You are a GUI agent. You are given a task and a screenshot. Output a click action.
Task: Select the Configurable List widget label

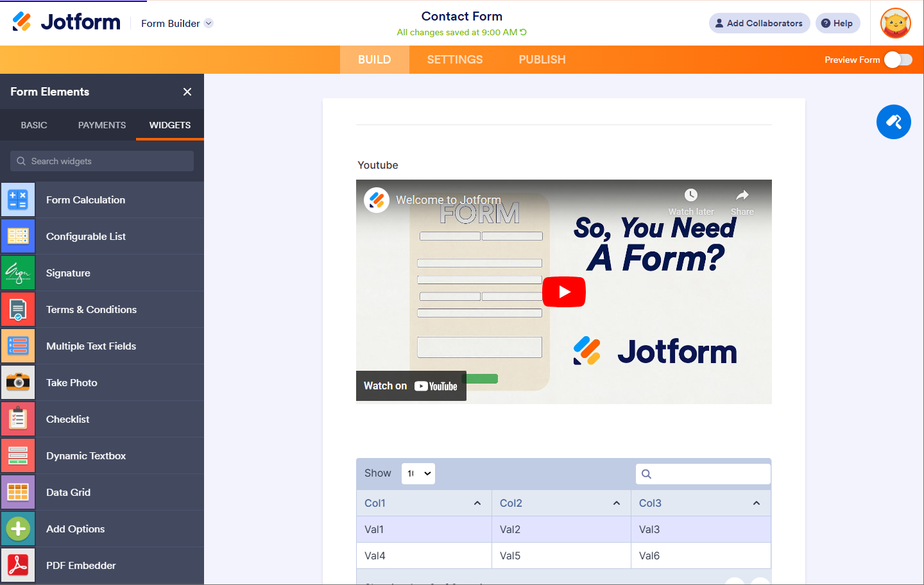point(86,236)
